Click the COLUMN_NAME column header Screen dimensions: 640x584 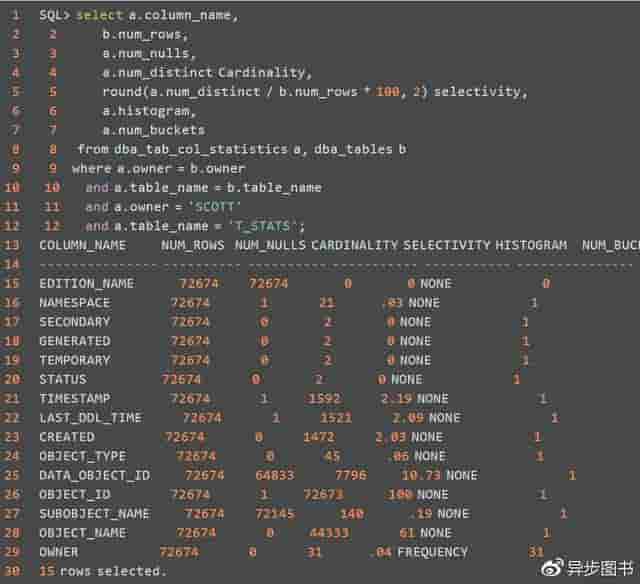(83, 245)
